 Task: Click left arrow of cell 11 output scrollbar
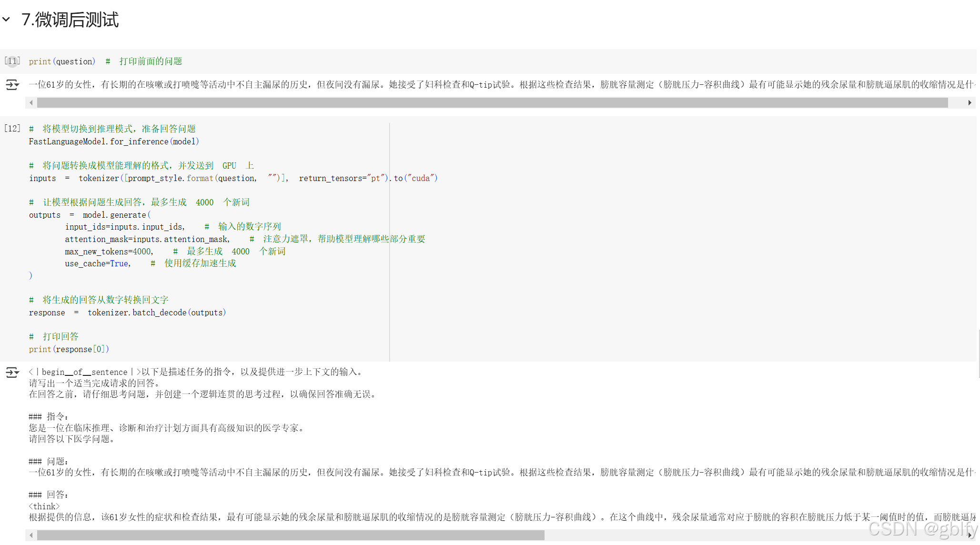pyautogui.click(x=31, y=102)
